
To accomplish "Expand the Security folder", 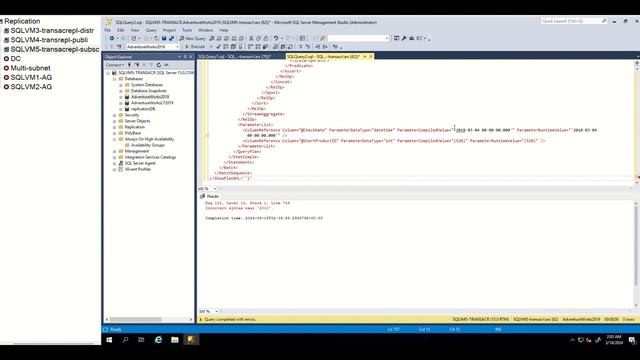I will click(x=115, y=115).
